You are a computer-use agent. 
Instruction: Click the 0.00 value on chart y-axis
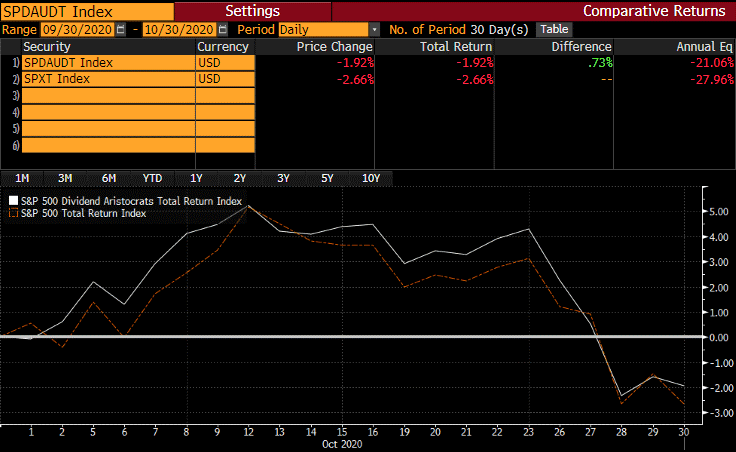(719, 337)
